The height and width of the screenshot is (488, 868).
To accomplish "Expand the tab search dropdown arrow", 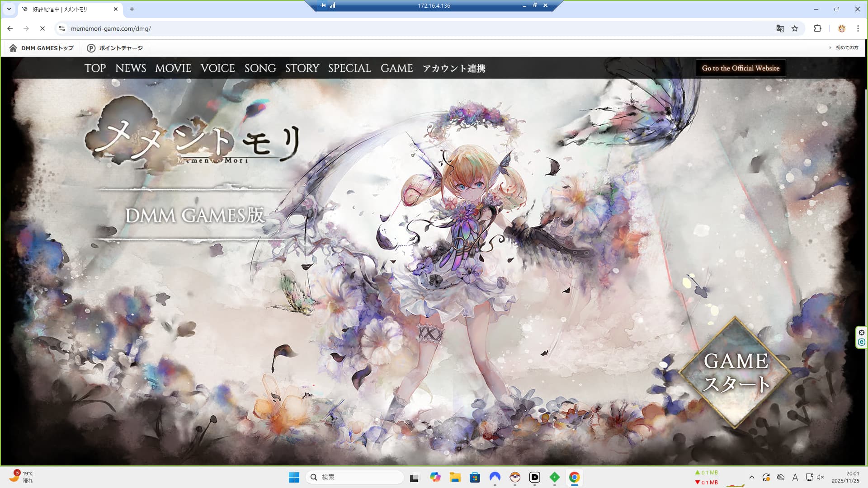I will coord(9,9).
